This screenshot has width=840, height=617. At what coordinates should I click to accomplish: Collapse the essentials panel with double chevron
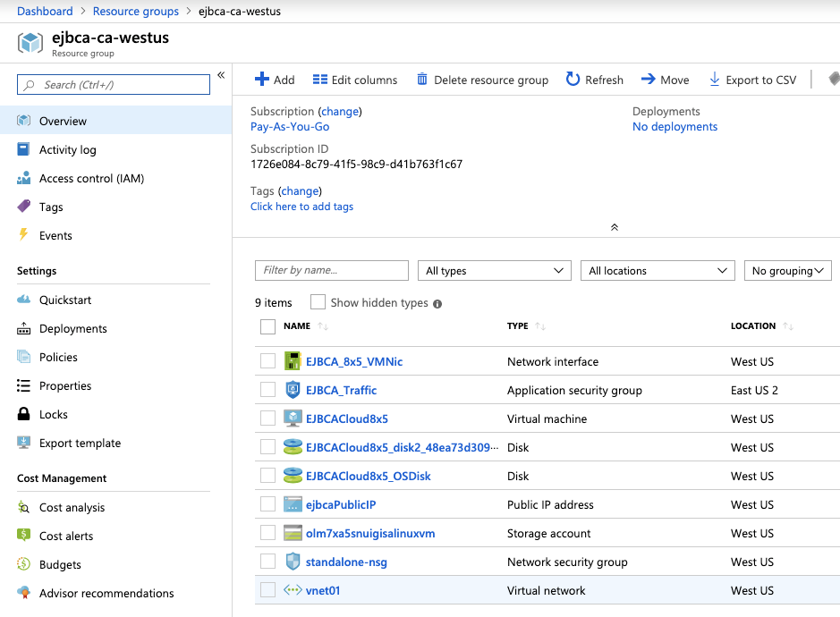coord(615,227)
